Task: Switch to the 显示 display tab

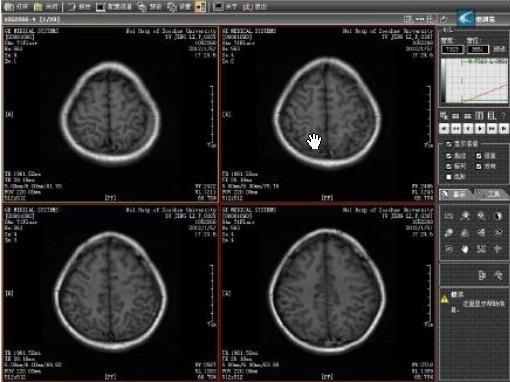Action: tap(455, 194)
